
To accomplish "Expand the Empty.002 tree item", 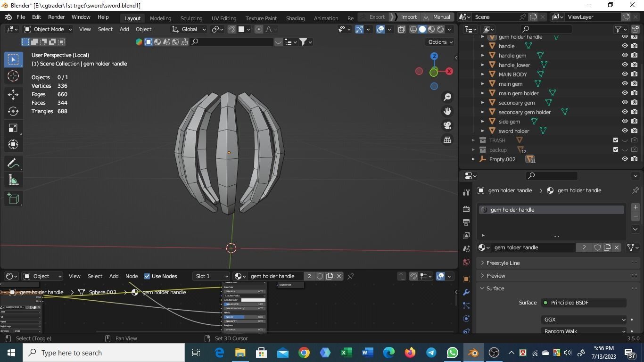I will [x=473, y=159].
